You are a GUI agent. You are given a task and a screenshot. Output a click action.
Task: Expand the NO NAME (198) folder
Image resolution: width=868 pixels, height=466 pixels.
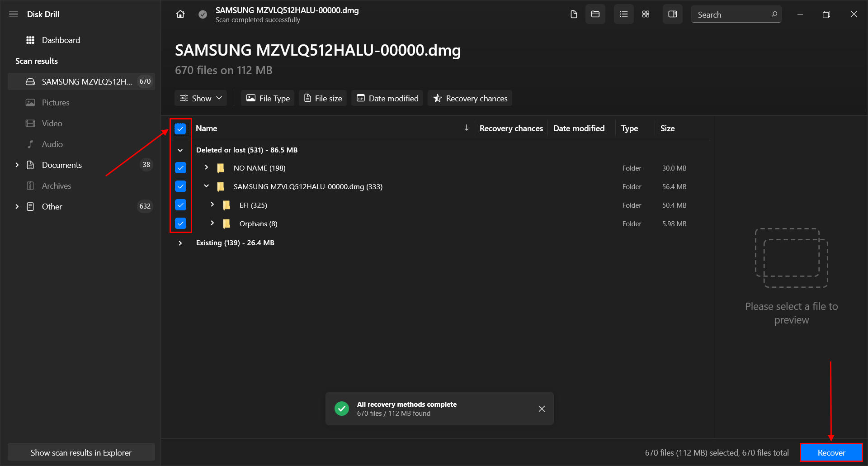tap(206, 167)
